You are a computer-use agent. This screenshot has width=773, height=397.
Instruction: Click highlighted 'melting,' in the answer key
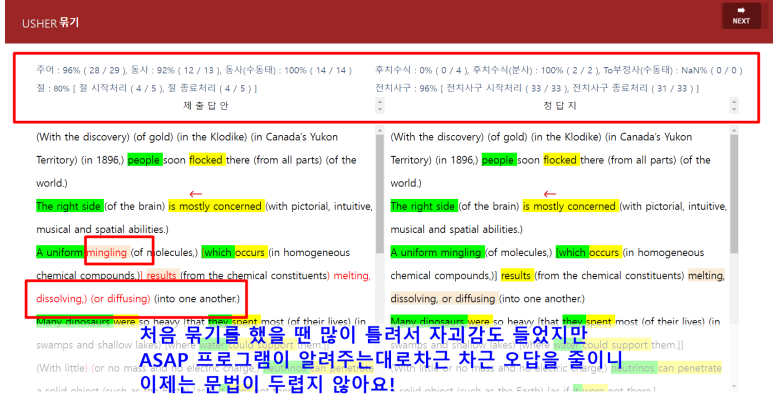coord(706,276)
